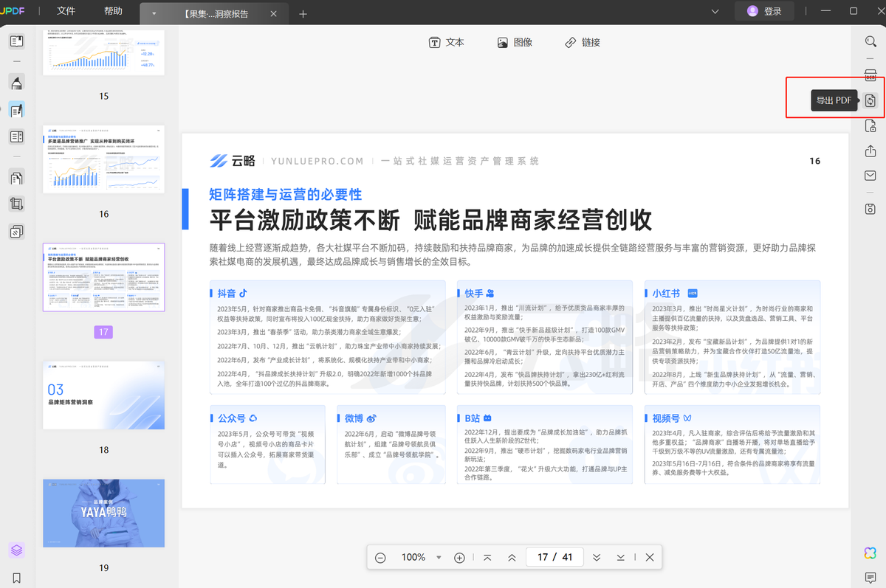Expand the chevron dropdown left of login

pyautogui.click(x=715, y=11)
